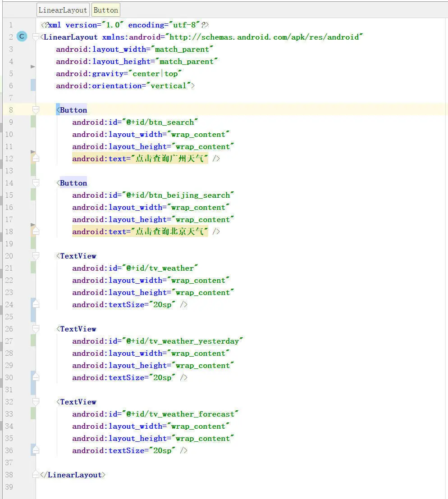The image size is (448, 499).
Task: Click the gray triangle marker beside line 11
Action: click(x=32, y=152)
